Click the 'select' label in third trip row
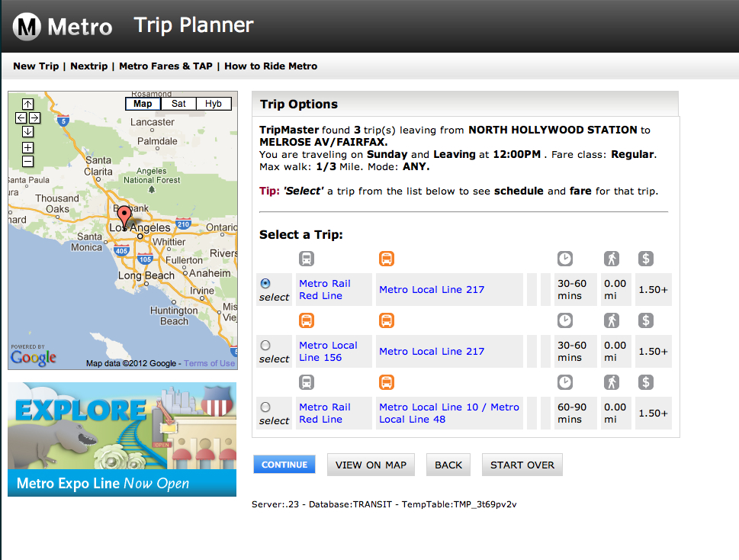This screenshot has width=739, height=560. click(274, 420)
